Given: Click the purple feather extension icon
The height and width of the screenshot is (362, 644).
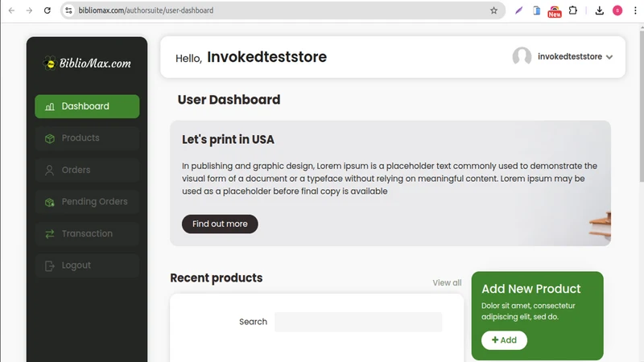Looking at the screenshot, I should pyautogui.click(x=518, y=10).
